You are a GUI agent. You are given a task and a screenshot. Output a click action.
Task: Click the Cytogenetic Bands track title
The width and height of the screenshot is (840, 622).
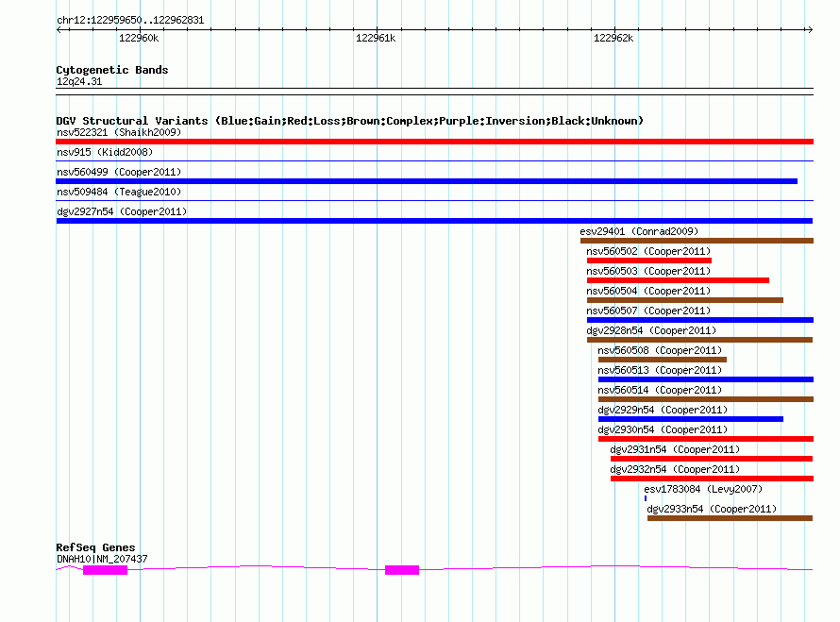click(112, 70)
